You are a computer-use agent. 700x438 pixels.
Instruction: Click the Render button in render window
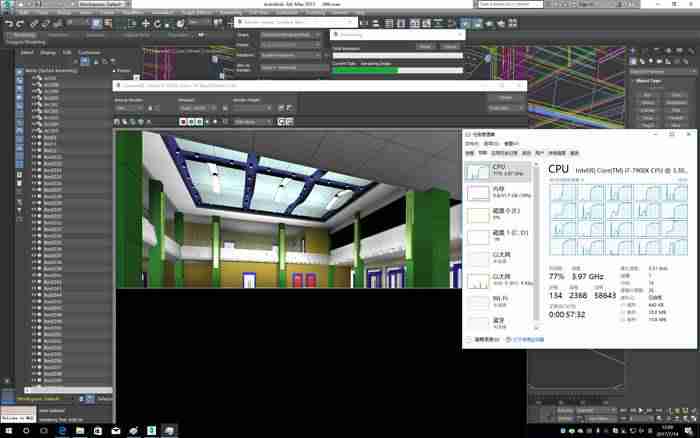(505, 97)
